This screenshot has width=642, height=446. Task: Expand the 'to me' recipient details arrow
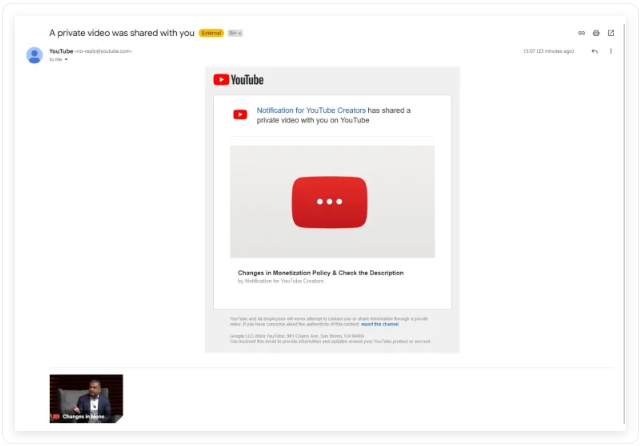click(66, 60)
